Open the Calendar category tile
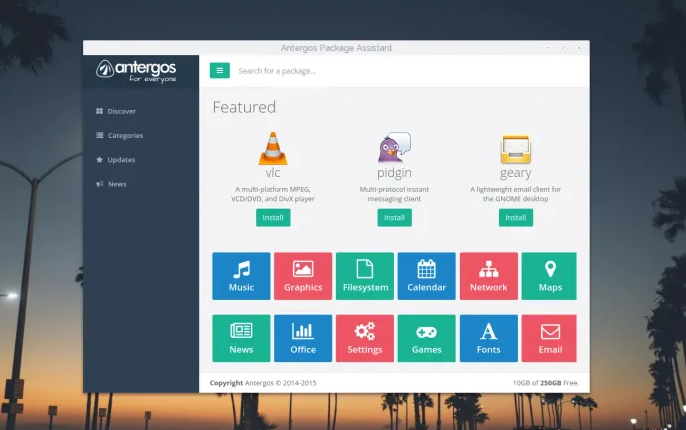Screen dimensions: 686x430 (x=427, y=276)
